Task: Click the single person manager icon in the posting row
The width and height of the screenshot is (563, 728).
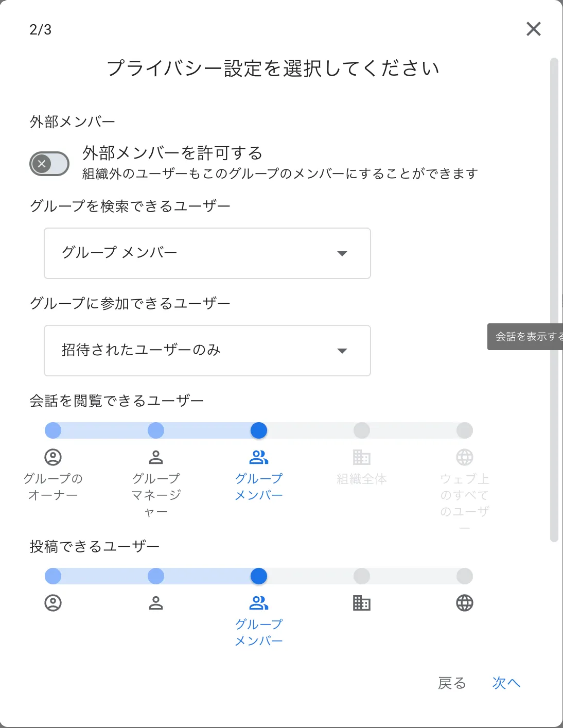Action: point(156,603)
